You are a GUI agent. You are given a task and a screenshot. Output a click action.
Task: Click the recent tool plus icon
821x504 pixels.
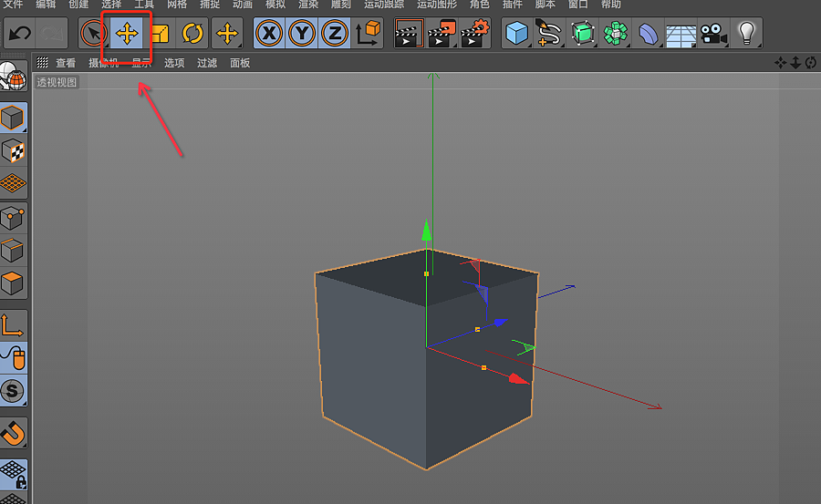coord(227,34)
